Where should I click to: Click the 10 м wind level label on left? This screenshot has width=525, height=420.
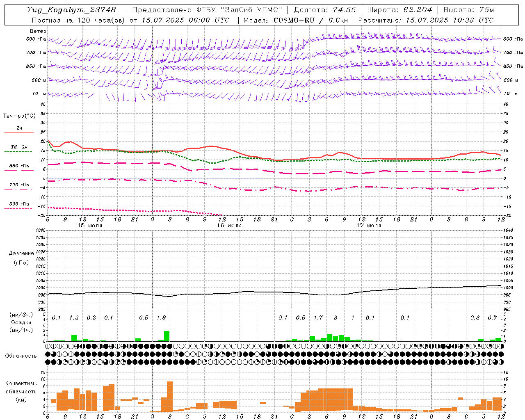[39, 94]
